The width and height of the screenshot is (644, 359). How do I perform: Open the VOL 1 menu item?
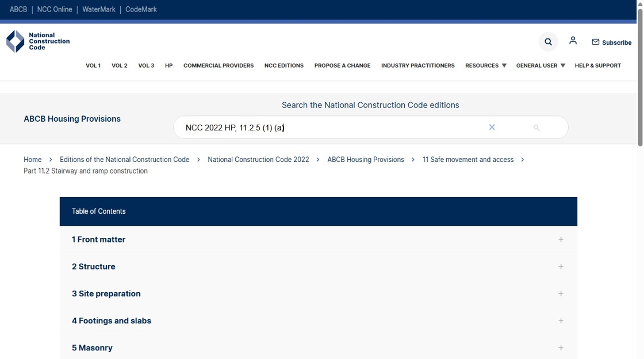[x=93, y=65]
